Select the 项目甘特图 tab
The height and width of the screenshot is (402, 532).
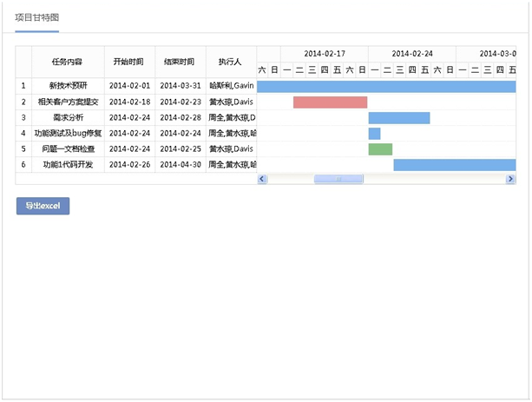(x=37, y=17)
